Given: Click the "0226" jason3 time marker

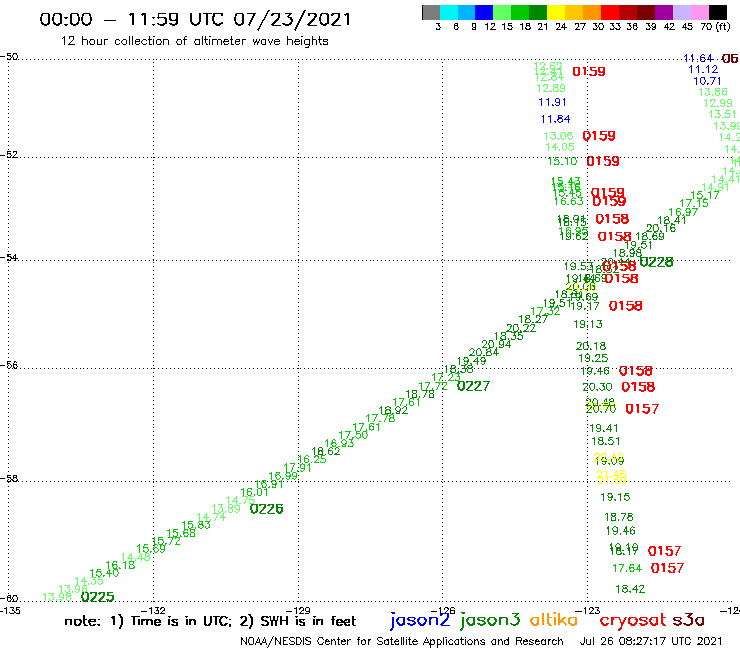Looking at the screenshot, I should tap(266, 509).
